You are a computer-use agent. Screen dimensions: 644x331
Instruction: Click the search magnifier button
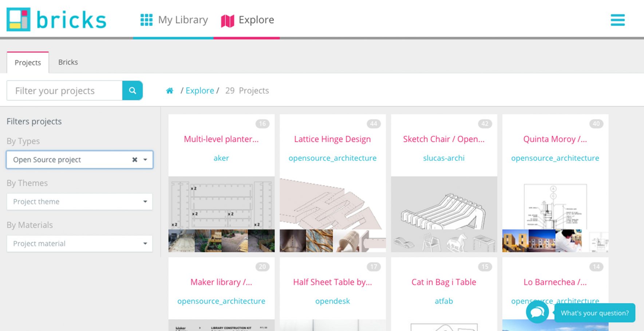pos(132,91)
